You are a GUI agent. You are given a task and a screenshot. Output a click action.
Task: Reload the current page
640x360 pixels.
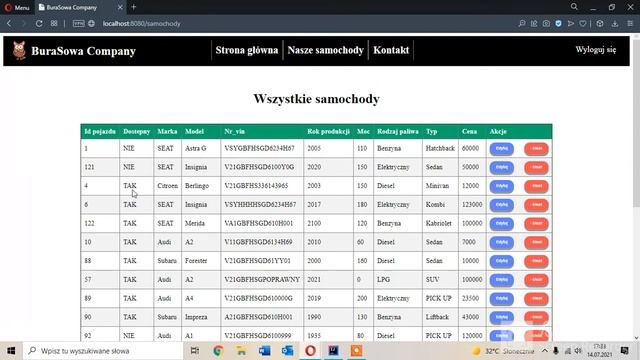39,24
